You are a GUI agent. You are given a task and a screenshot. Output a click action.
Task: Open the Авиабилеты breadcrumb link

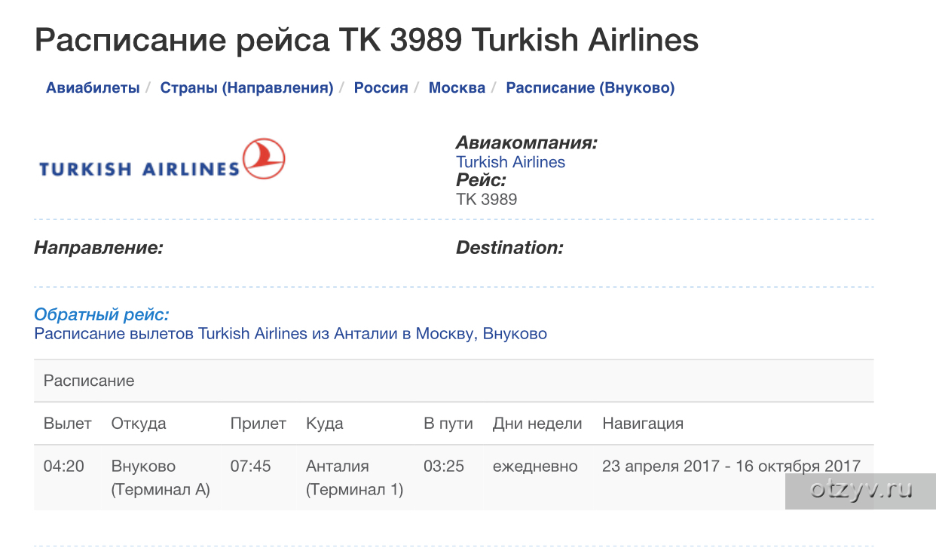(x=93, y=88)
